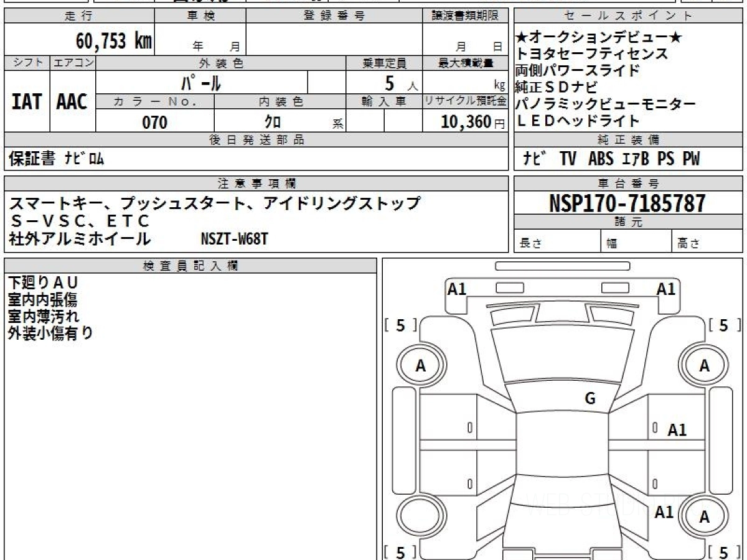The image size is (747, 560).
Task: Click the A1 mark at top-right bumper
Action: (x=666, y=289)
